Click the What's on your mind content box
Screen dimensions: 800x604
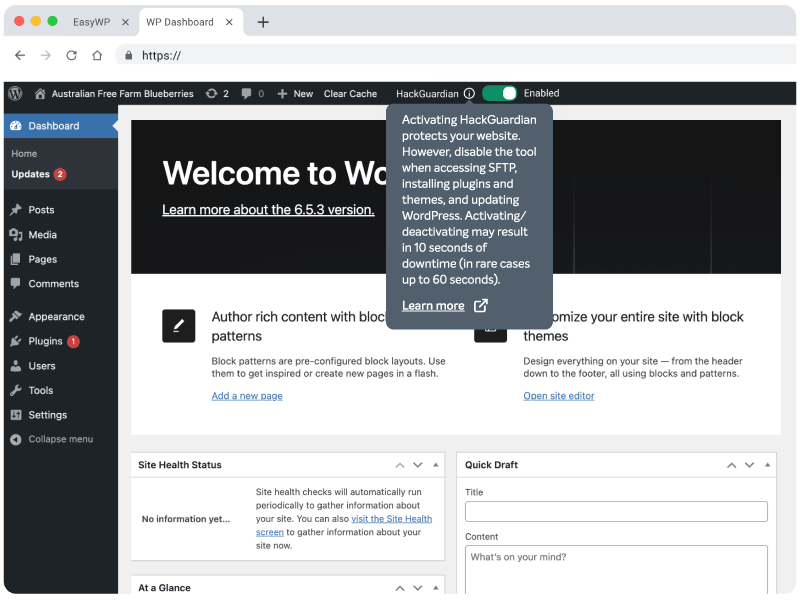point(616,569)
